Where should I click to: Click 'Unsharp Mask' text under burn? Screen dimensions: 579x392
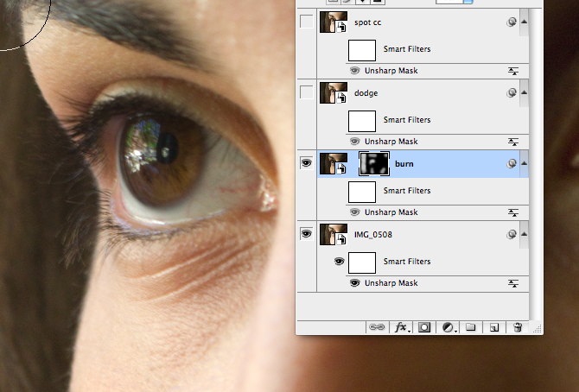pos(391,212)
